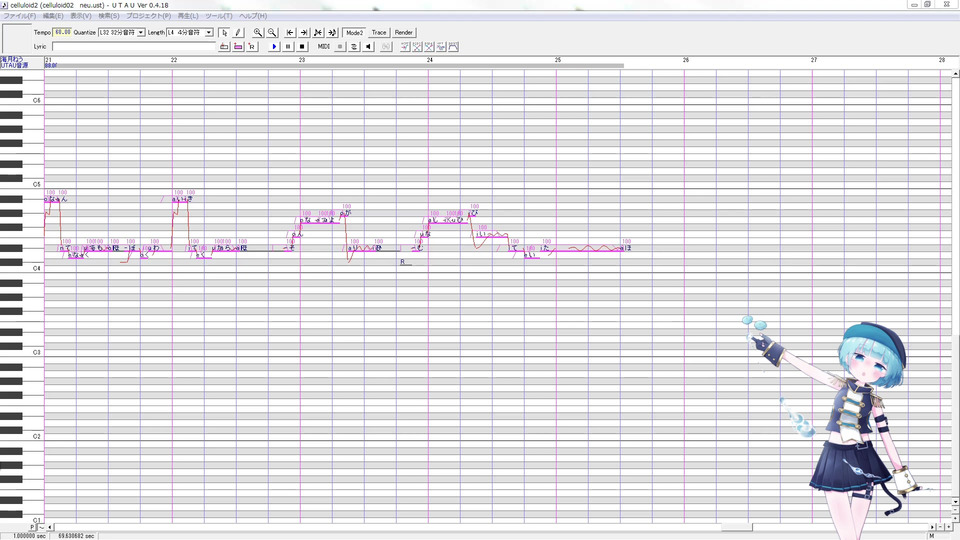Click the first pitch edit icon after link

click(405, 47)
